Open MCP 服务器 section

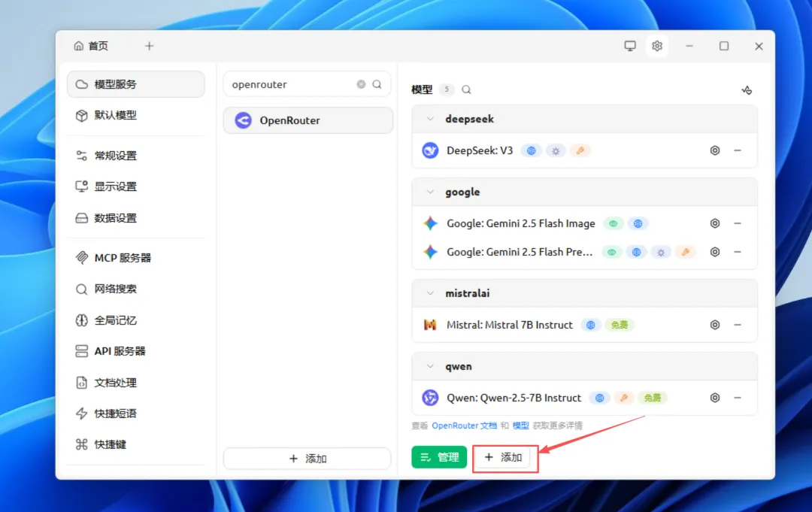[135, 257]
